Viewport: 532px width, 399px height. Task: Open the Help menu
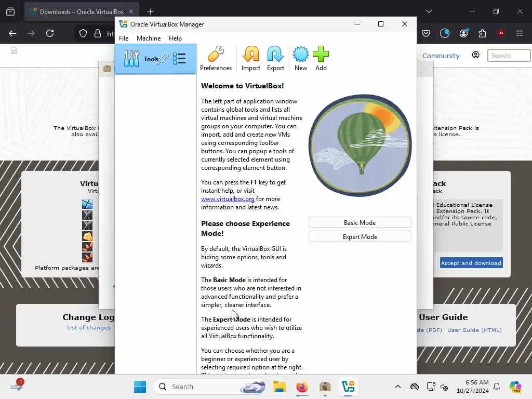click(175, 38)
